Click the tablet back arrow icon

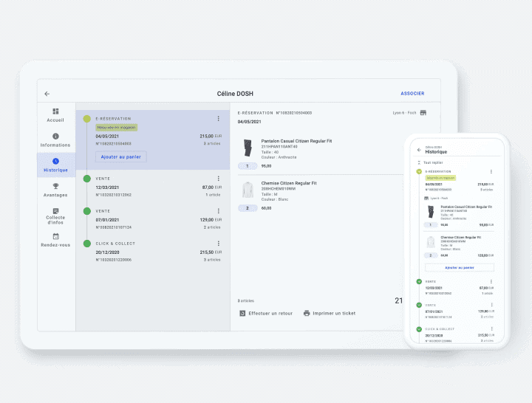point(47,94)
